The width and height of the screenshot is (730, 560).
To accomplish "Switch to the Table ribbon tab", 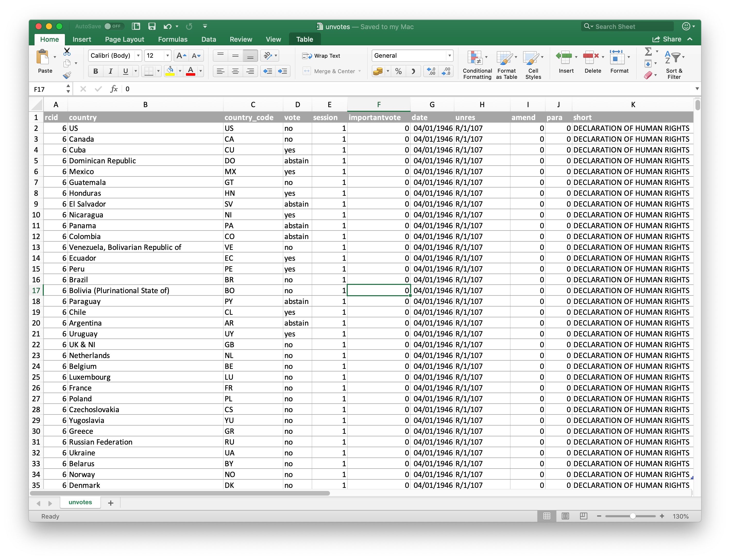I will [304, 39].
